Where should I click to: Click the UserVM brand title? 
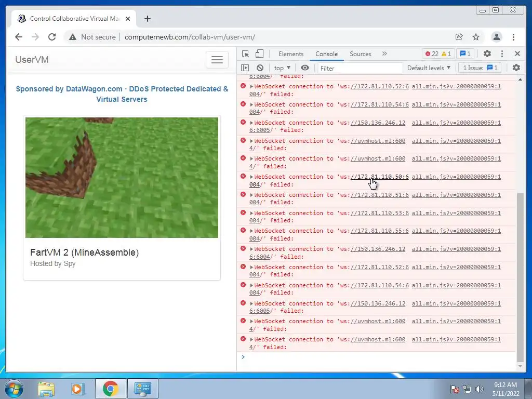tap(32, 60)
